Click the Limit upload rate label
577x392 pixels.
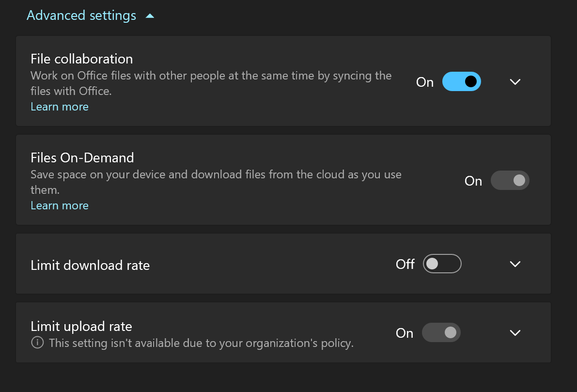point(81,327)
